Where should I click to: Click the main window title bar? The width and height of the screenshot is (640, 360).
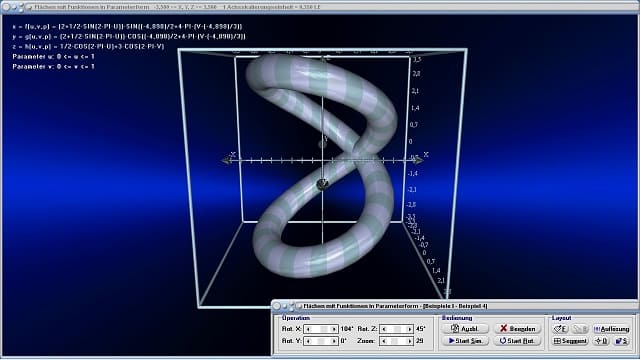[x=320, y=7]
